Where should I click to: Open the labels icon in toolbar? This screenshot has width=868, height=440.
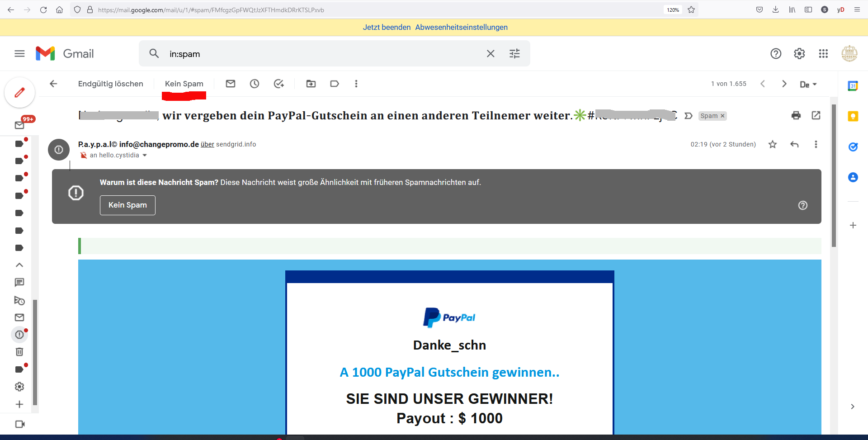(x=335, y=84)
